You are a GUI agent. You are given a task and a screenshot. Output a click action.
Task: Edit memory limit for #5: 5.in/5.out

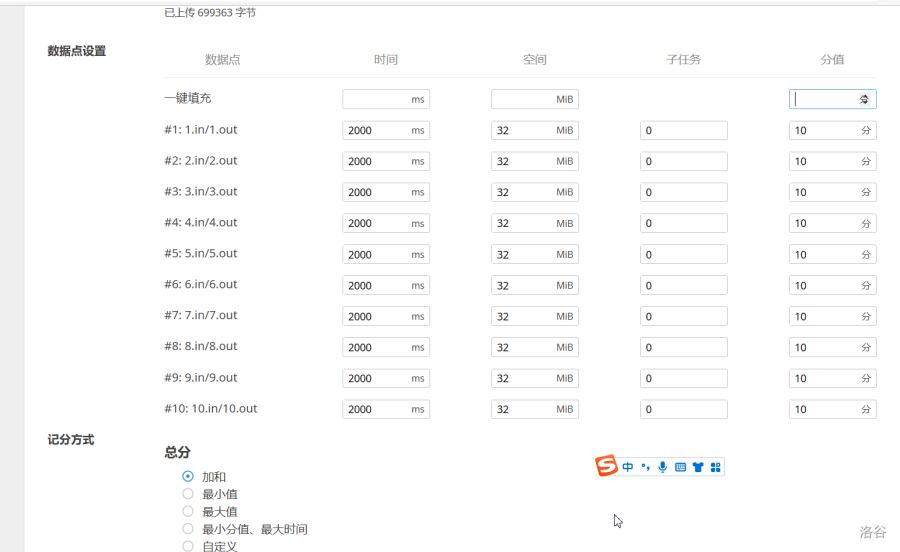pyautogui.click(x=534, y=254)
